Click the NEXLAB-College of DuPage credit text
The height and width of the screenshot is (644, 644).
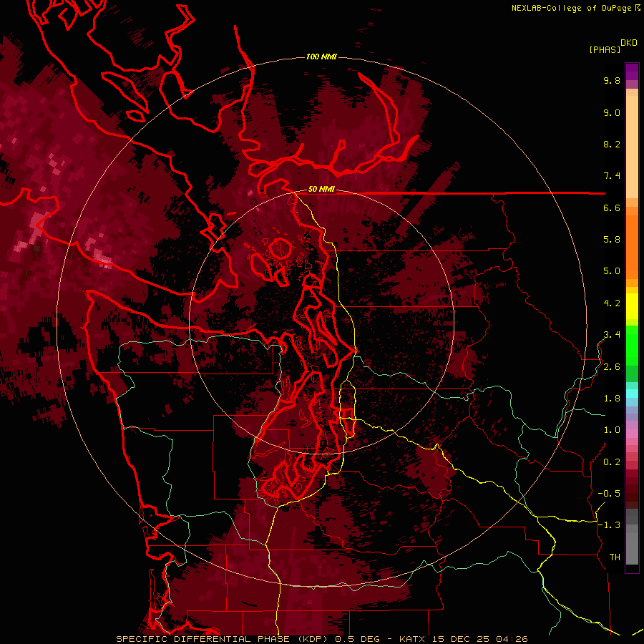571,8
